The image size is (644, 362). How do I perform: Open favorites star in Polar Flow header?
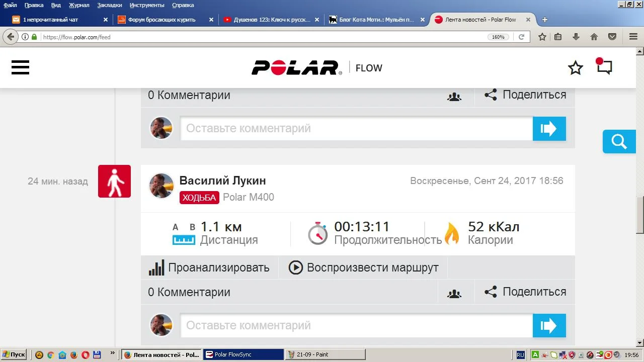click(x=576, y=68)
